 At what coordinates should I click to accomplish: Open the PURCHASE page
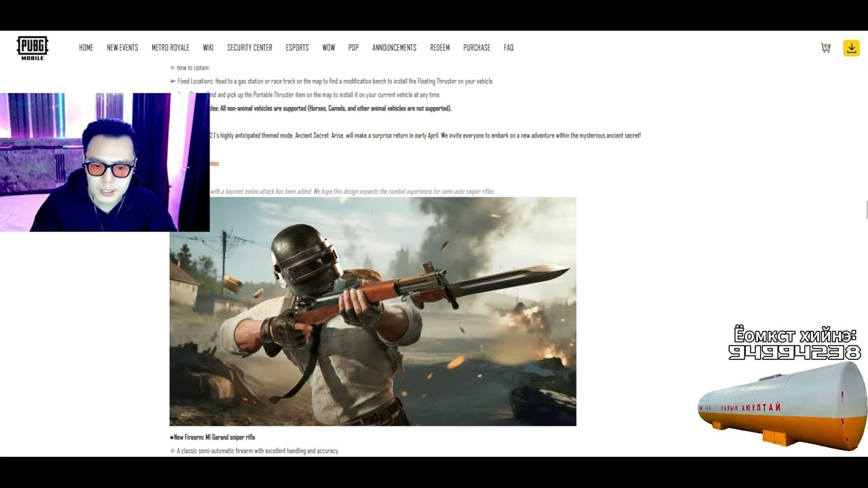click(x=477, y=48)
